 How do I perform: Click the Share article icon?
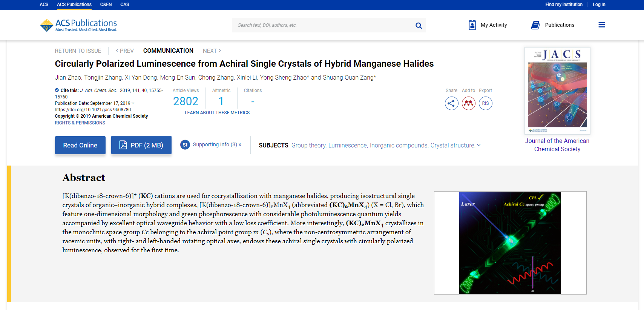click(x=452, y=103)
